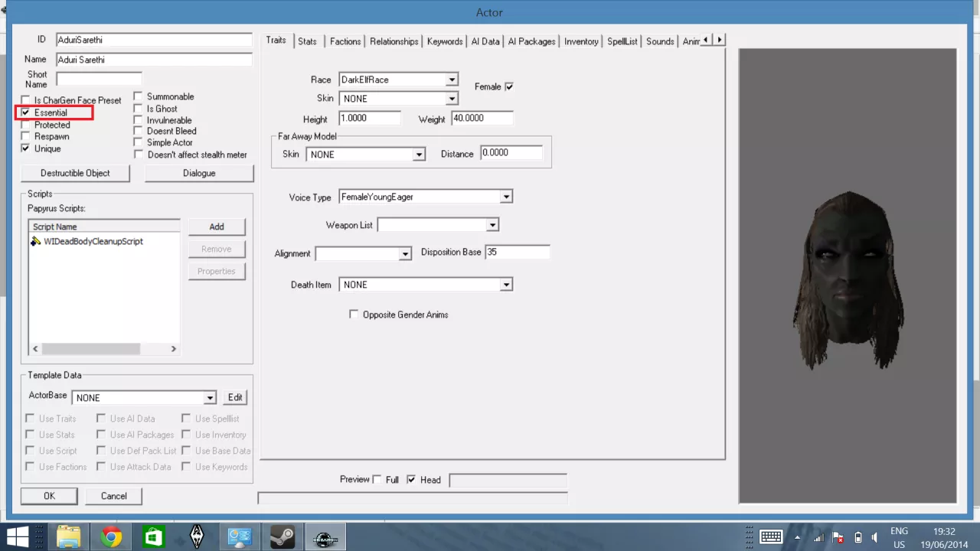Click the WIDeadBodyCleanupScript script icon
Viewport: 980px width, 551px height.
click(36, 241)
